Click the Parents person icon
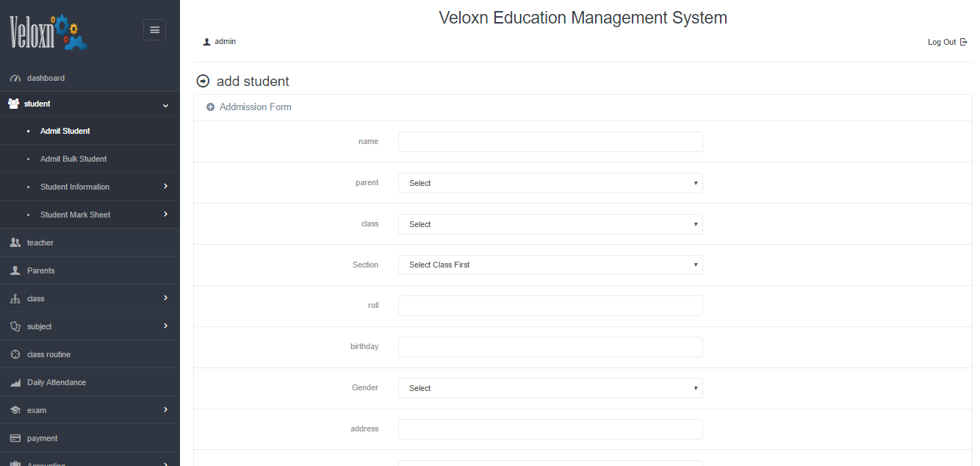 [15, 270]
